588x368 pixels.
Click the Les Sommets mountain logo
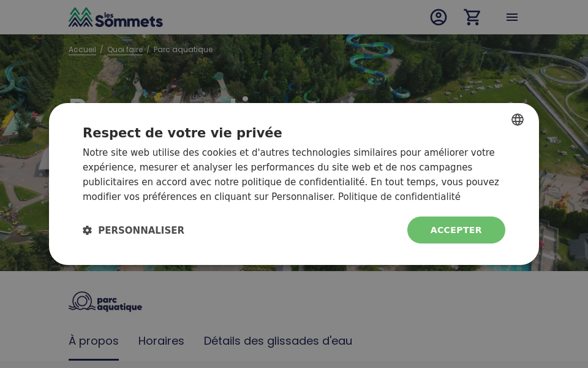pyautogui.click(x=115, y=17)
